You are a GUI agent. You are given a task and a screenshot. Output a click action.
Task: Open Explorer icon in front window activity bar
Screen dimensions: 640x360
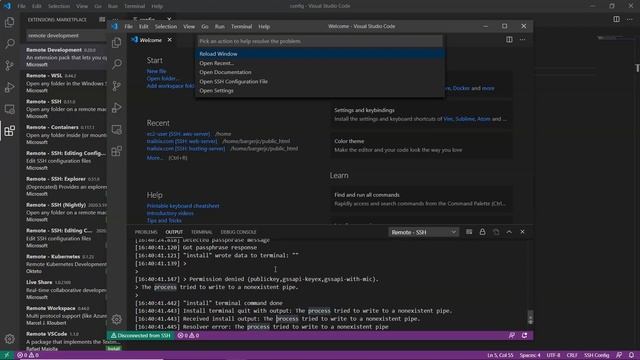coord(117,42)
